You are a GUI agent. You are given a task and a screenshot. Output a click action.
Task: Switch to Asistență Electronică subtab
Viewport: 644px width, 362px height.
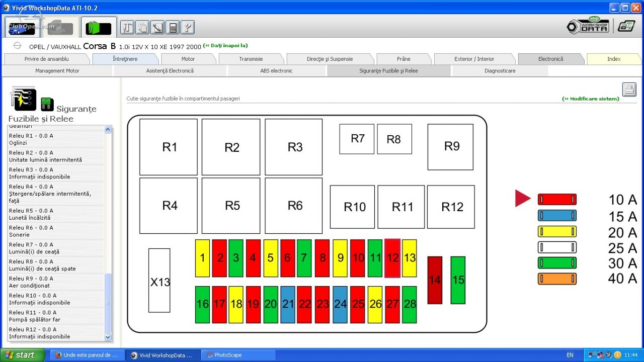point(170,71)
